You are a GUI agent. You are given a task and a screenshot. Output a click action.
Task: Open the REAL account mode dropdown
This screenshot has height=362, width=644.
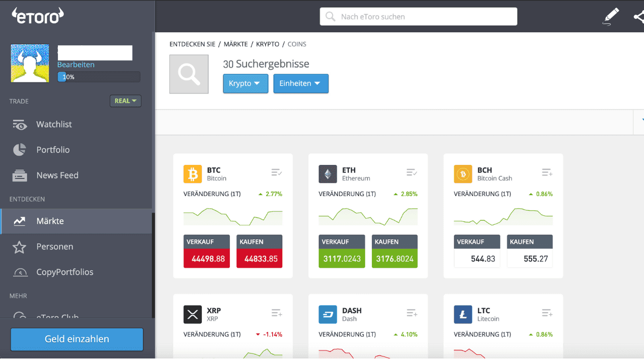(x=126, y=101)
